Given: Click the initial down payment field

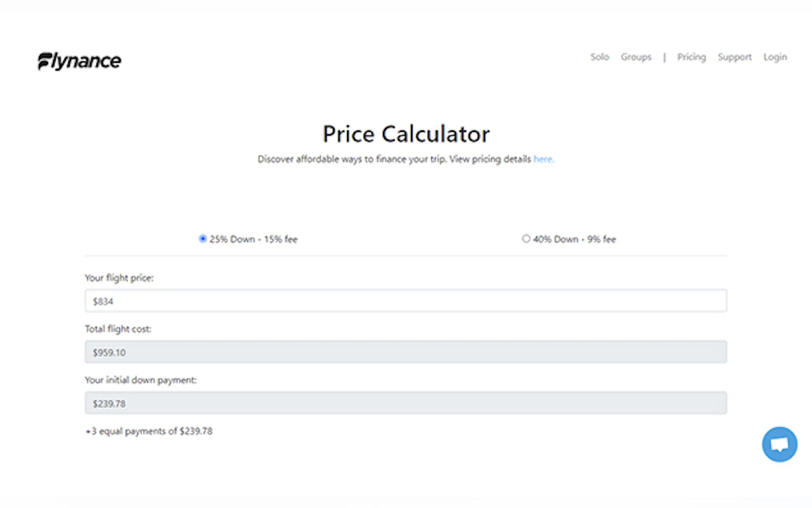Looking at the screenshot, I should (406, 403).
